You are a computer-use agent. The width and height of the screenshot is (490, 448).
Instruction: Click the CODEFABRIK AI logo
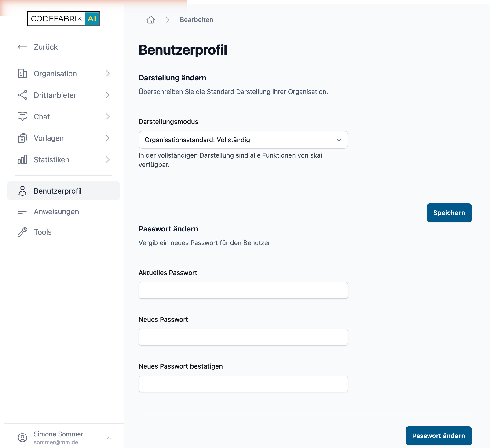[x=63, y=19]
